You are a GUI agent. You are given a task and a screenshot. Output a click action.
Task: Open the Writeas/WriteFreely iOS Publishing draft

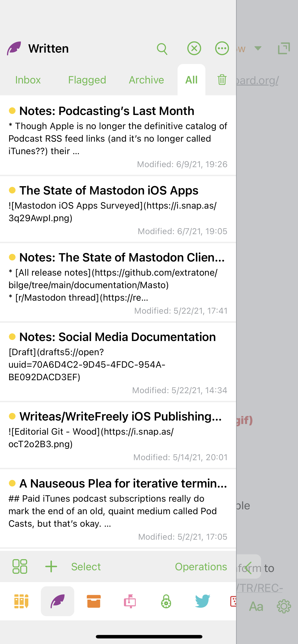click(x=118, y=435)
